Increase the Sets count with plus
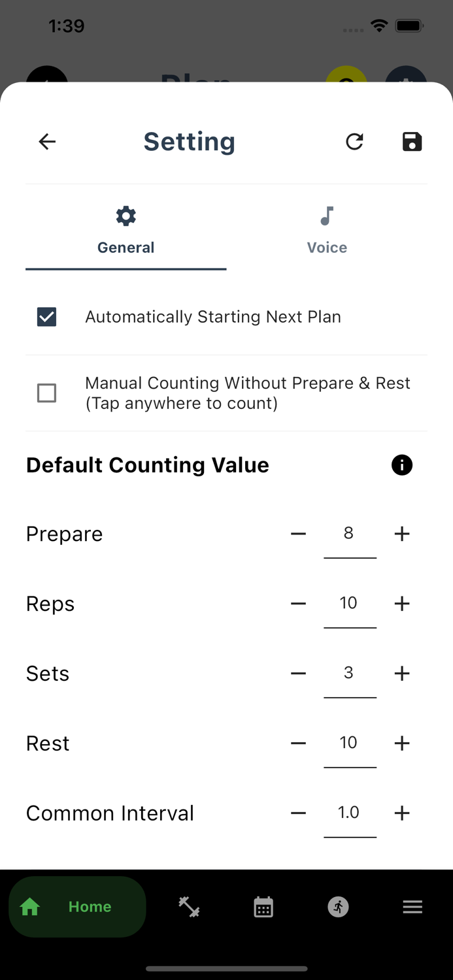This screenshot has width=453, height=980. [x=402, y=673]
